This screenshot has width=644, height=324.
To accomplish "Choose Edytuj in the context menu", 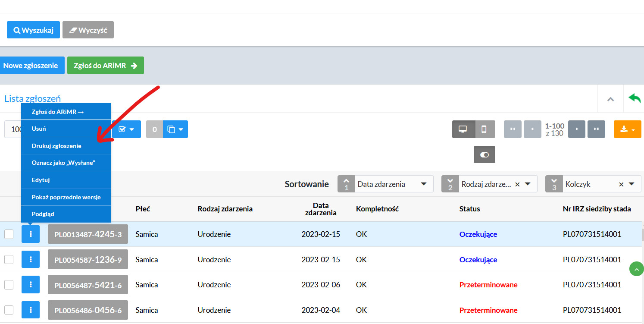I will [x=41, y=180].
